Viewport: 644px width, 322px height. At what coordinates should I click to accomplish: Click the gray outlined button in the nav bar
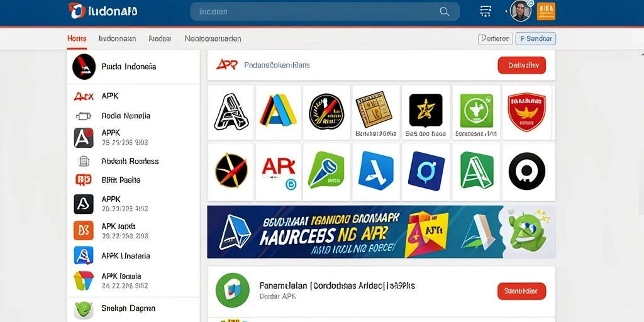pos(496,38)
